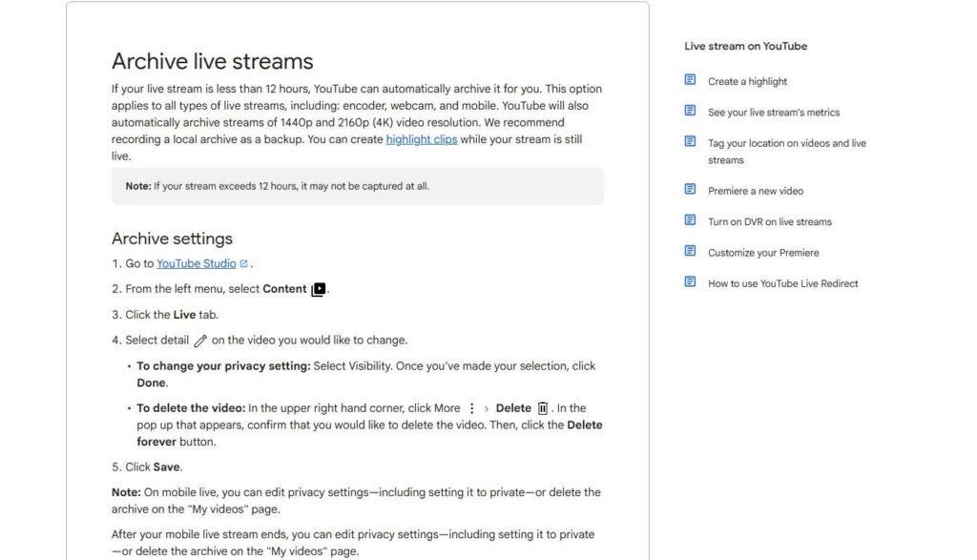
Task: Click the Content library icon in step 2
Action: tap(319, 289)
